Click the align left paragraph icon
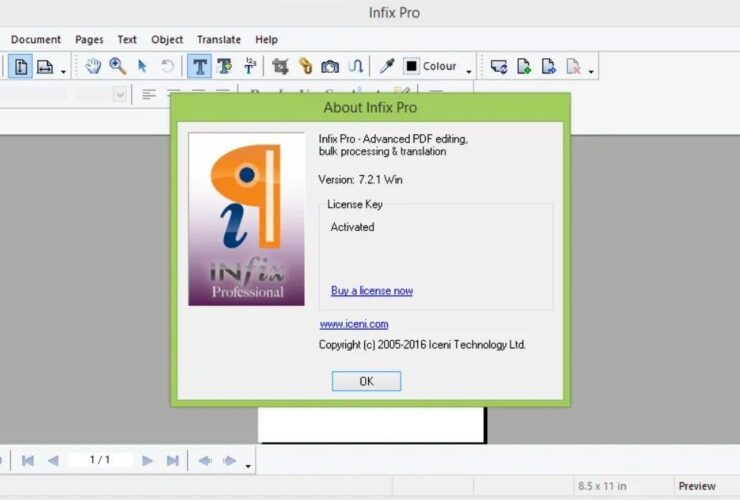 [x=149, y=94]
